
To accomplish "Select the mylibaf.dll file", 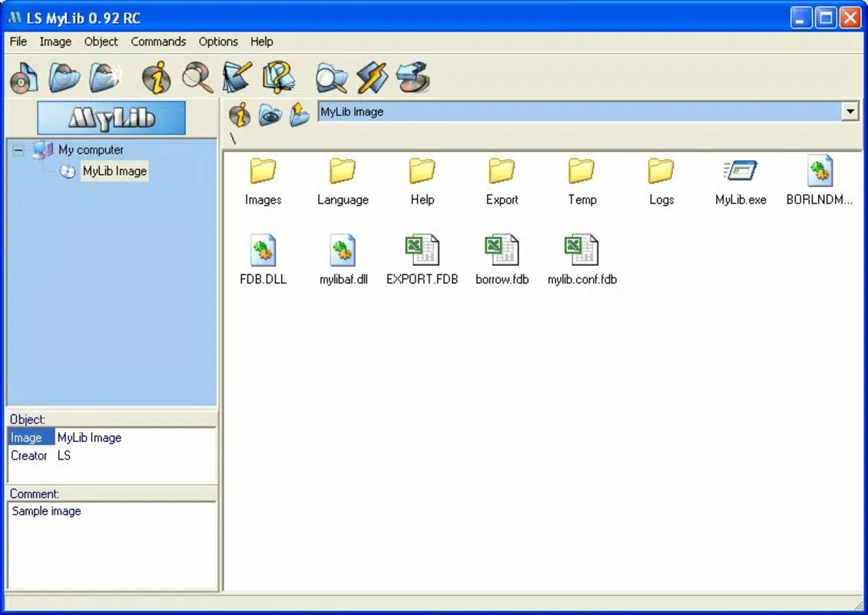I will tap(343, 260).
